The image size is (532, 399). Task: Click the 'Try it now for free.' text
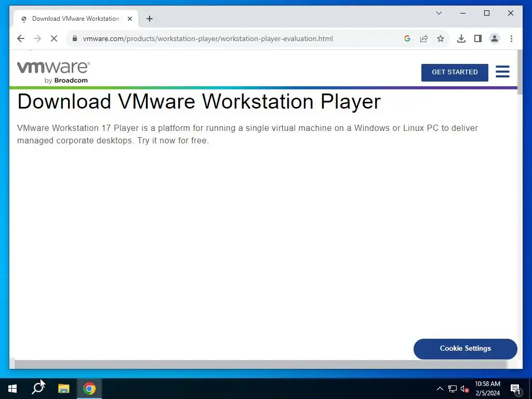click(173, 140)
